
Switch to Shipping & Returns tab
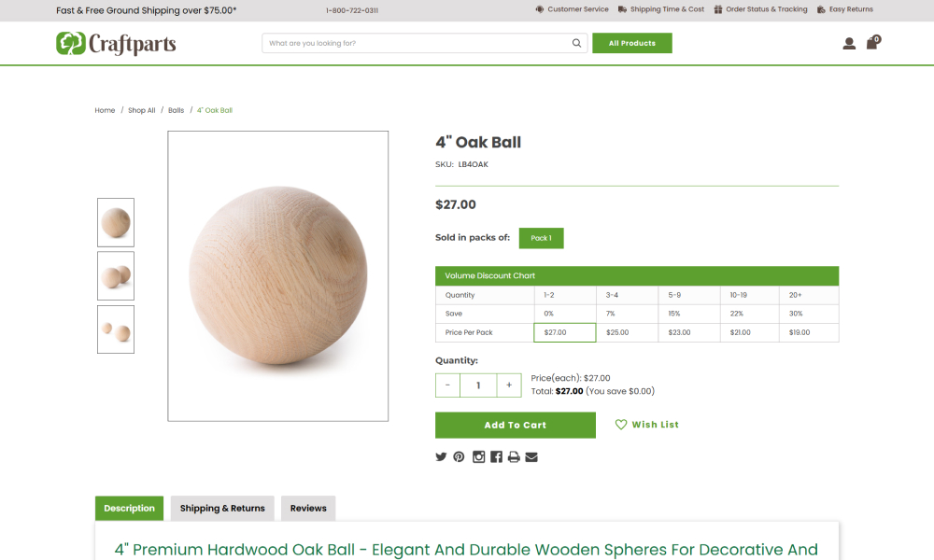pyautogui.click(x=222, y=509)
